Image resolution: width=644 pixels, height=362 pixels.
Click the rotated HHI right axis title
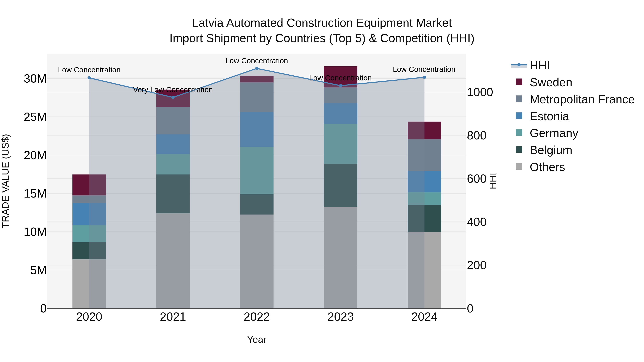tap(493, 181)
